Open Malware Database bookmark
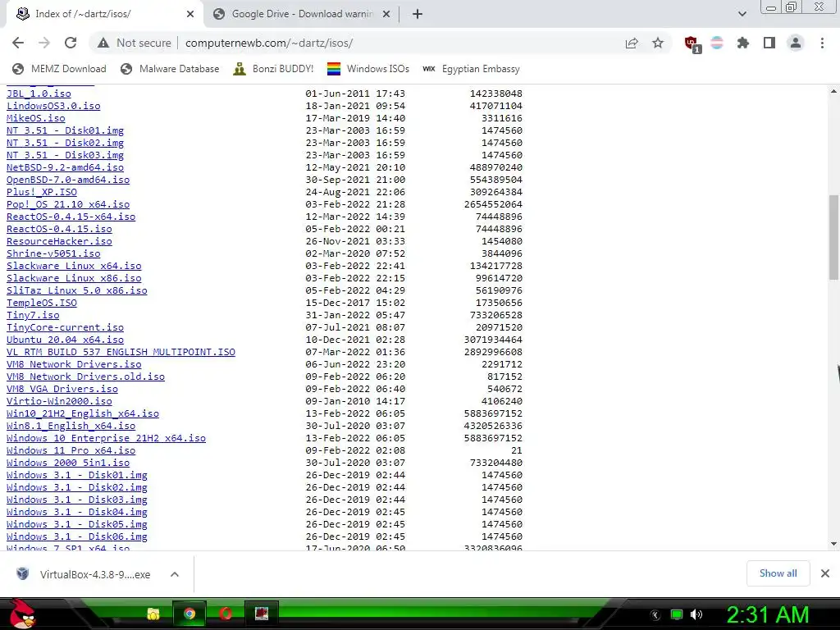 tap(170, 69)
